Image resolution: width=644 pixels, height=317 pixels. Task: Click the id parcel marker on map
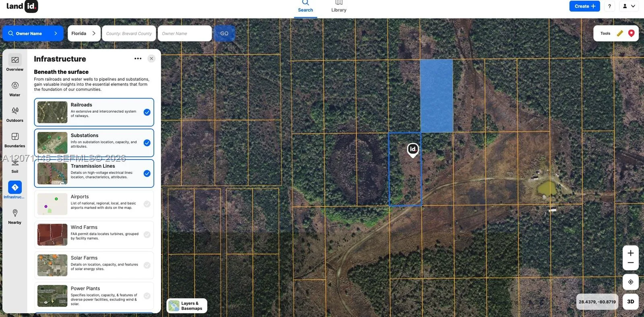tap(413, 150)
